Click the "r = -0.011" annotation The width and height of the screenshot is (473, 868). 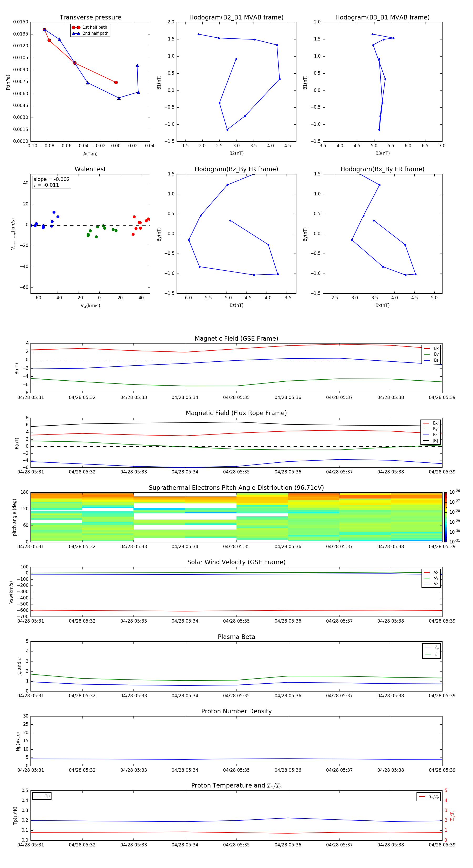47,185
